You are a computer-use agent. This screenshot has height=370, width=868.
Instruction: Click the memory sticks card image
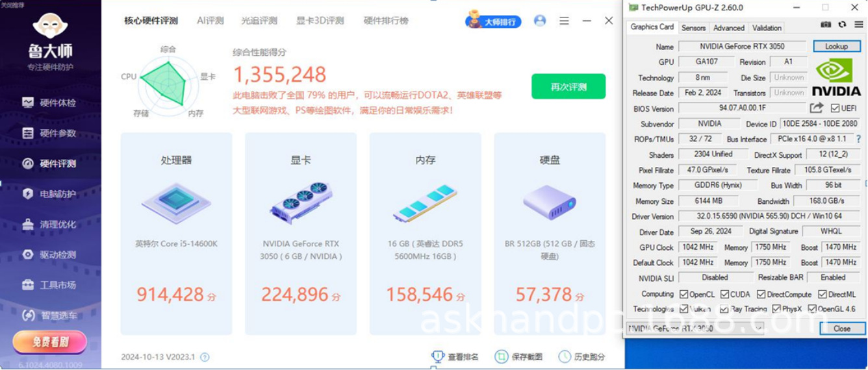click(426, 202)
